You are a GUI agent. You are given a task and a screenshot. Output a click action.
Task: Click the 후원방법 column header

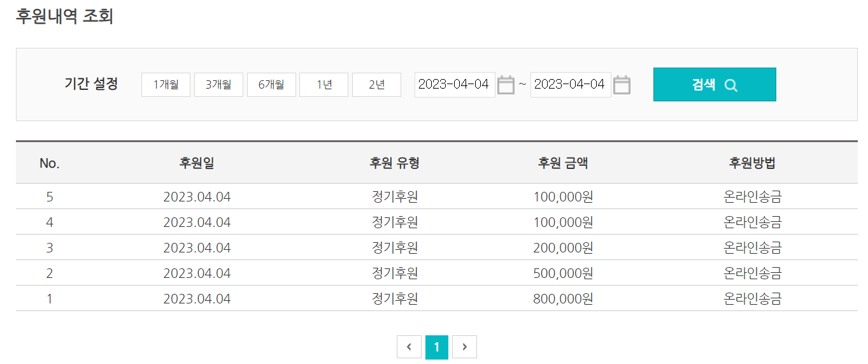coord(752,163)
